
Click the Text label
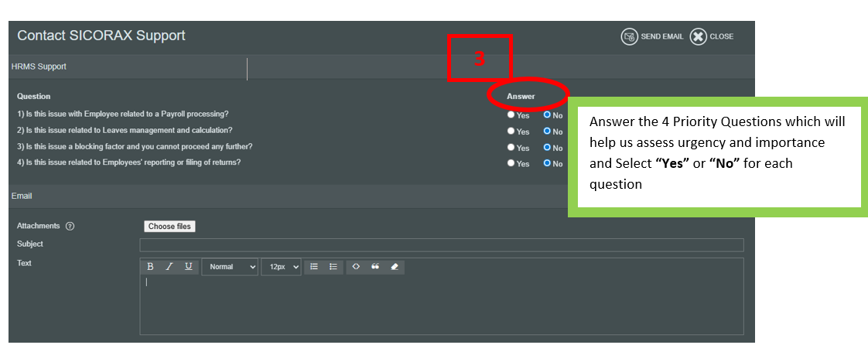point(24,263)
